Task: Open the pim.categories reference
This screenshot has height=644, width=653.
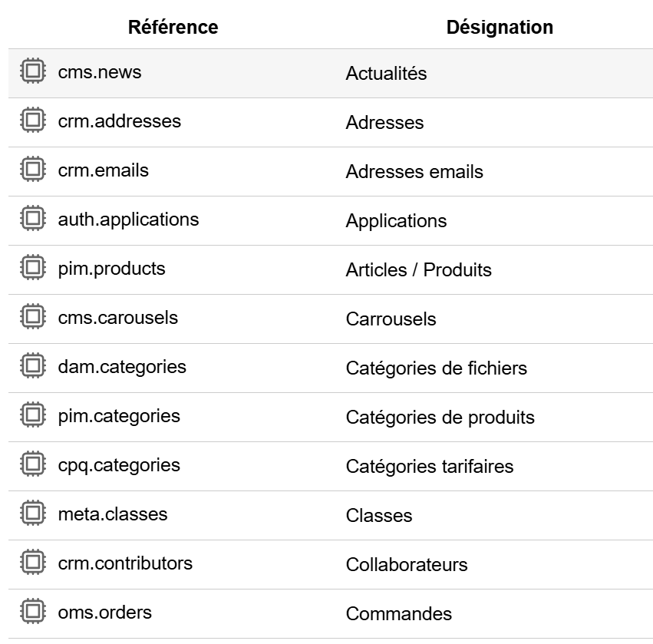Action: pos(119,416)
